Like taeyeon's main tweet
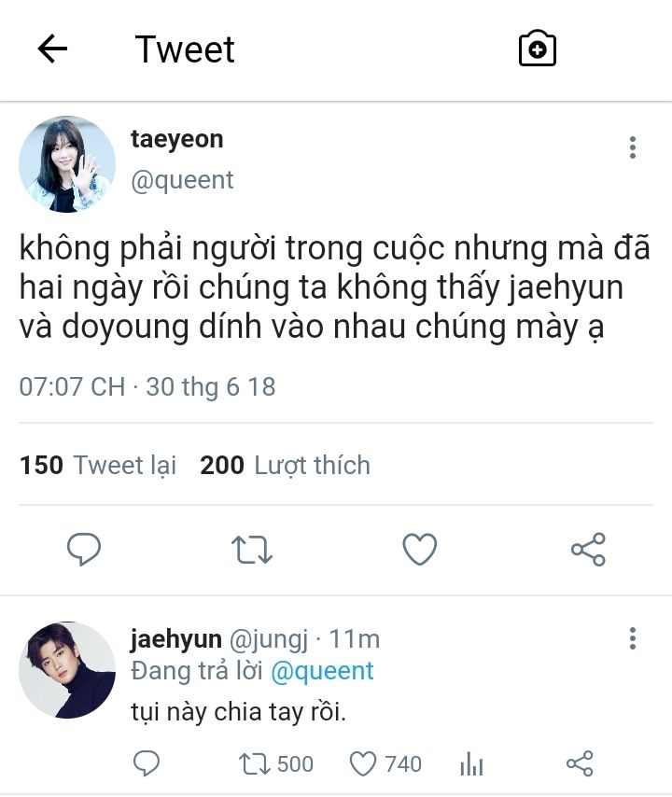 point(420,549)
